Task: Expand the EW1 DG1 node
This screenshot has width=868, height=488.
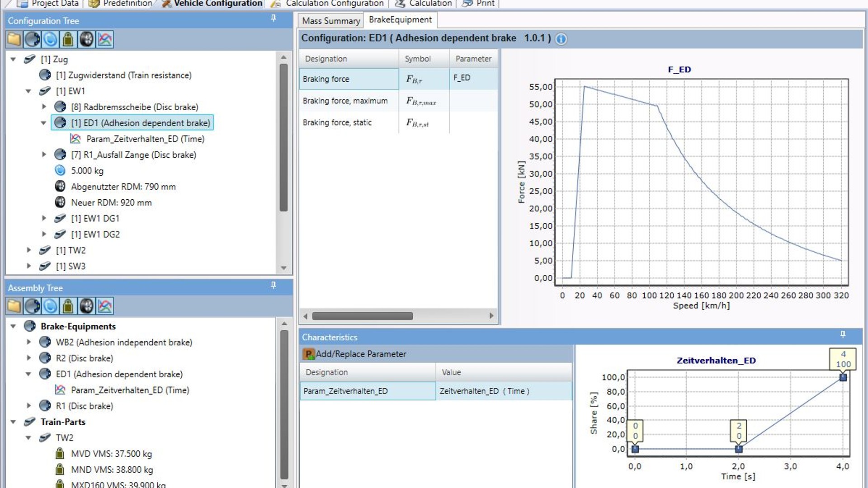Action: (44, 218)
